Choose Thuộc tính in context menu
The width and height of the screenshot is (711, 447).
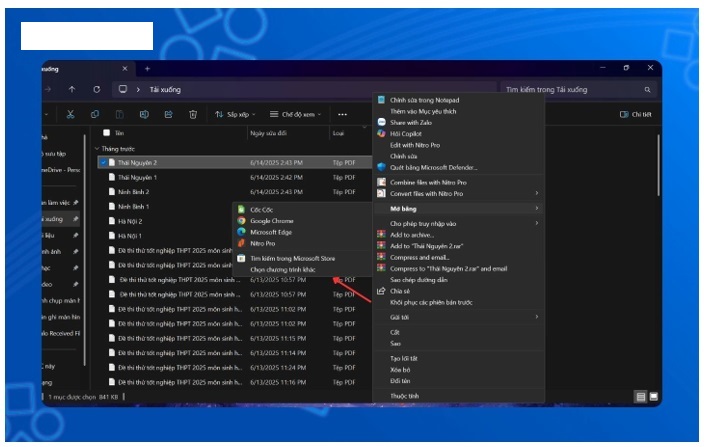tap(404, 396)
